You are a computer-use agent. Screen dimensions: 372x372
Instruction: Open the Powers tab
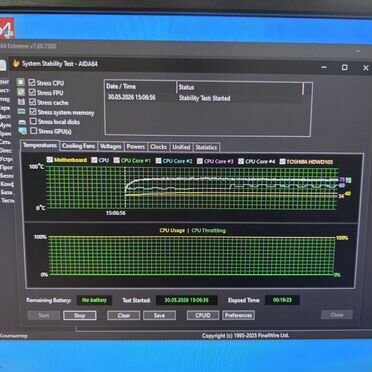tap(136, 147)
